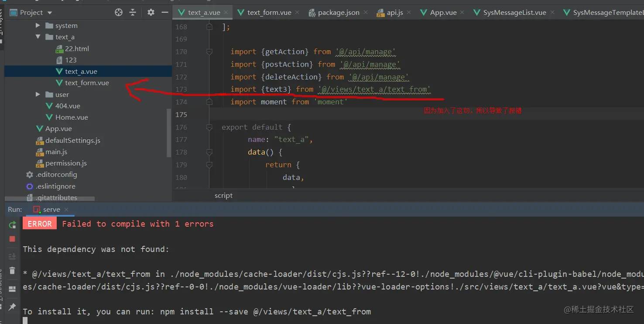Expand the user folder arrow
The image size is (644, 324).
tap(38, 94)
